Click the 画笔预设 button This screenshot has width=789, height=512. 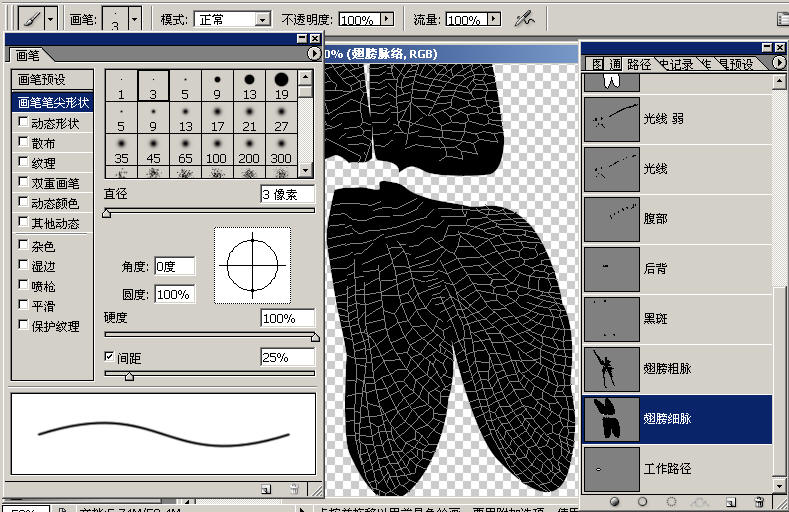coord(52,79)
